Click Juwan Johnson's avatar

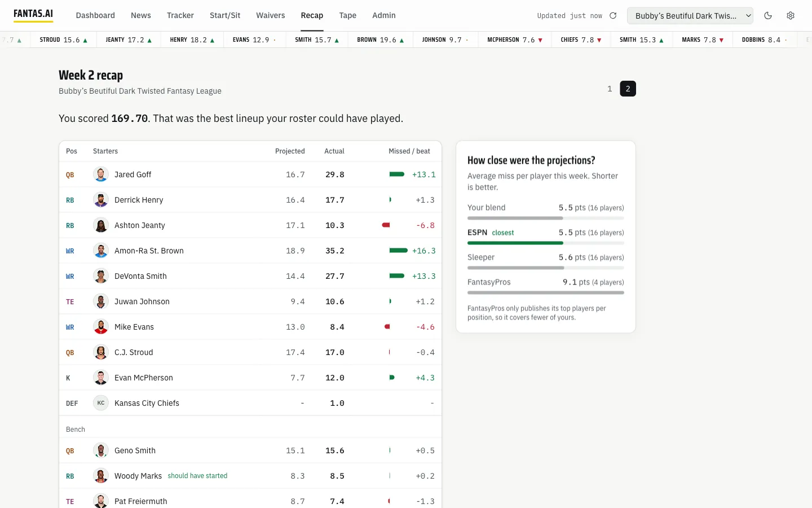pyautogui.click(x=101, y=301)
